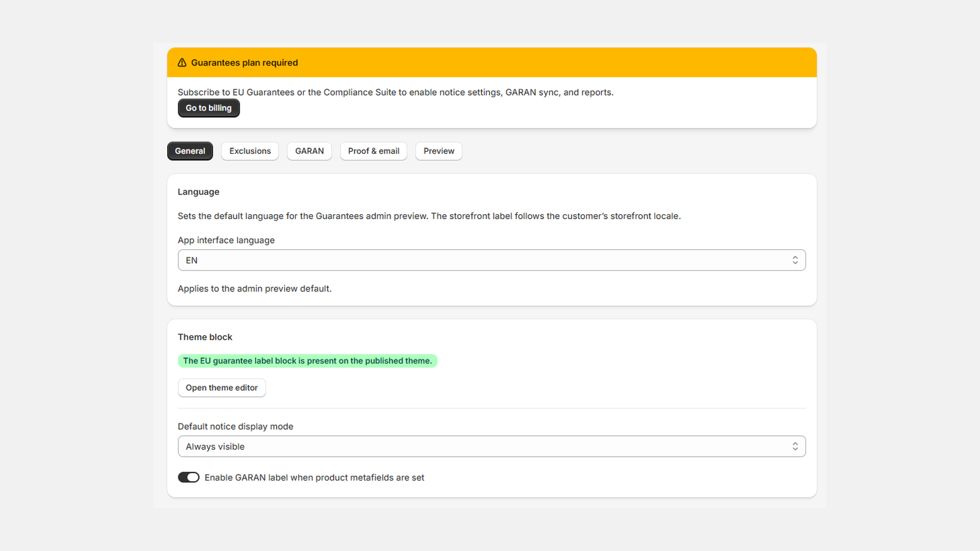Open the App interface language dropdown
The height and width of the screenshot is (551, 980).
492,260
